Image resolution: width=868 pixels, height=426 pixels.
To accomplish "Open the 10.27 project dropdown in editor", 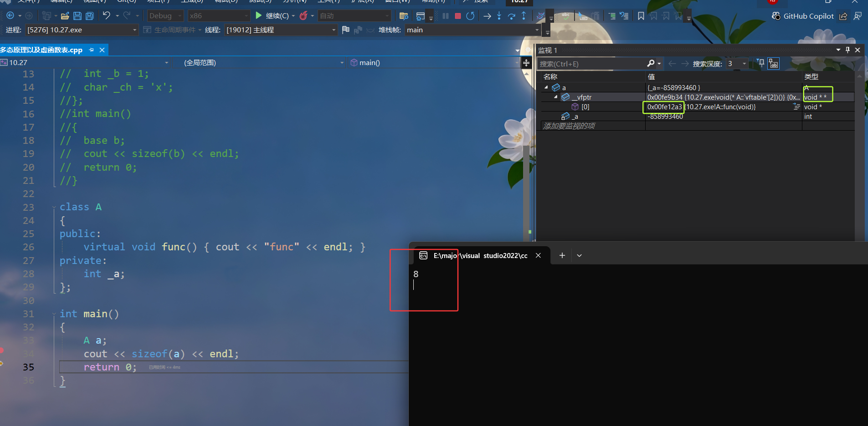I will pyautogui.click(x=85, y=63).
